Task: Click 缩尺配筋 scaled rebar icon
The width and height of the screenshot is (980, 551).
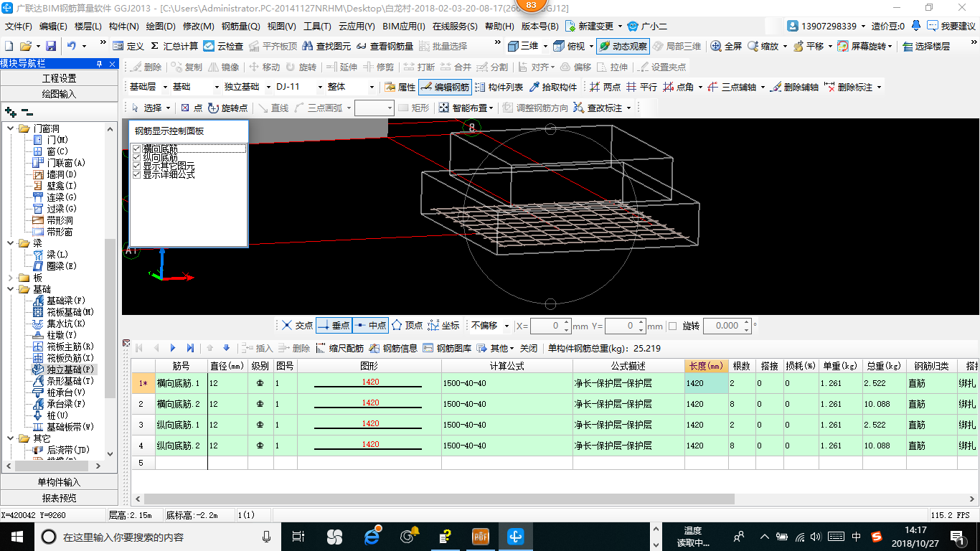Action: tap(339, 348)
